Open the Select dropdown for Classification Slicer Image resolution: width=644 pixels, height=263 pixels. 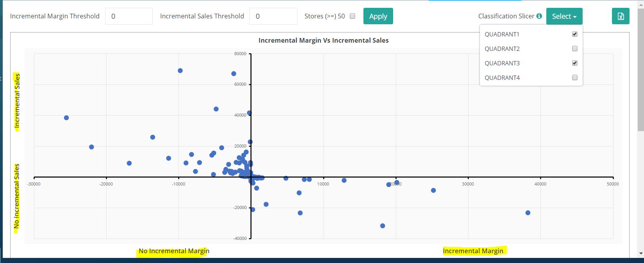point(564,16)
